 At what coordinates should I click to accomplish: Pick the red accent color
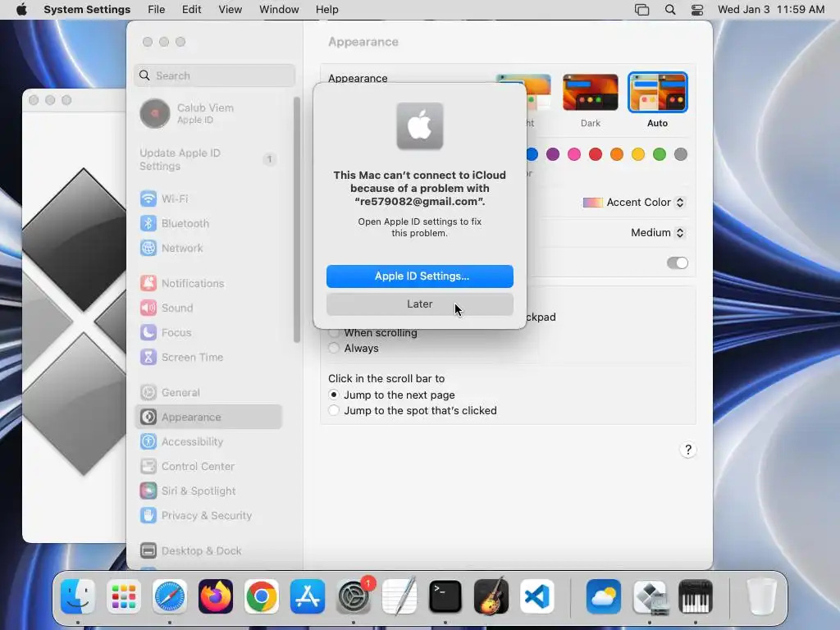pyautogui.click(x=596, y=154)
